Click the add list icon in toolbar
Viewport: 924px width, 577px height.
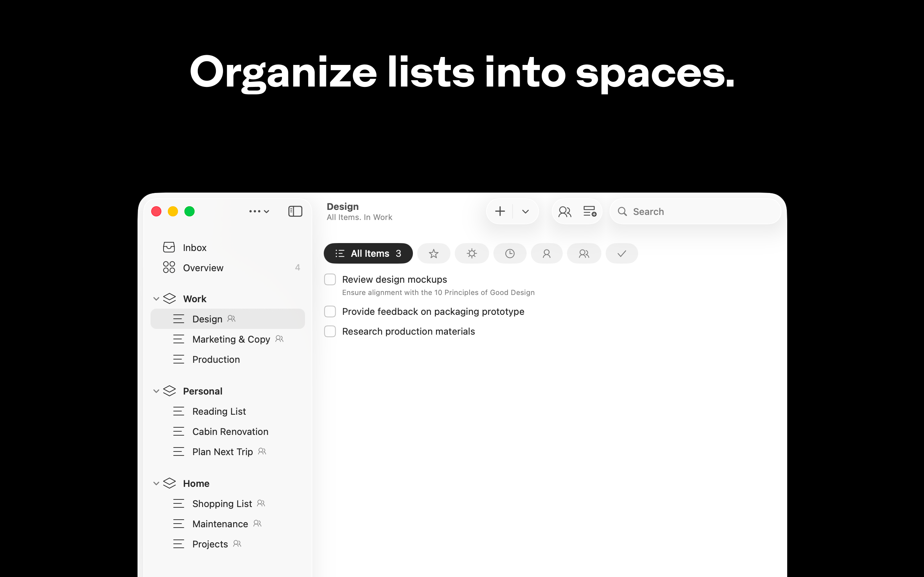(x=589, y=211)
